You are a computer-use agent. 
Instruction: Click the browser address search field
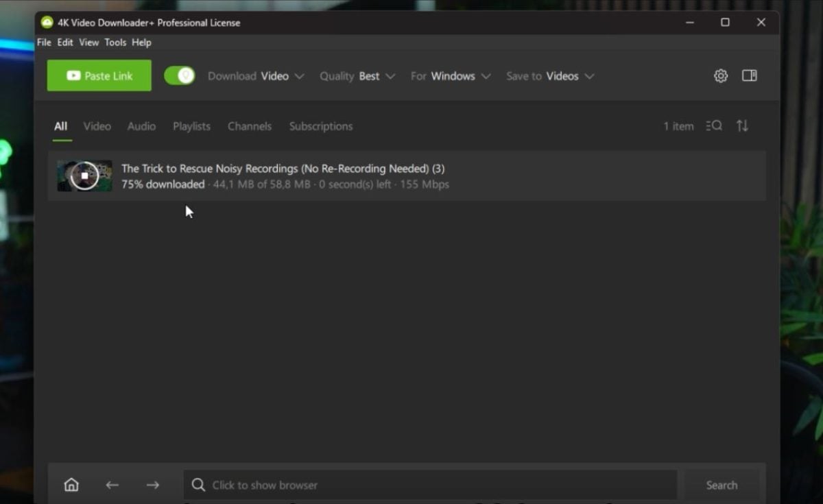pos(430,485)
